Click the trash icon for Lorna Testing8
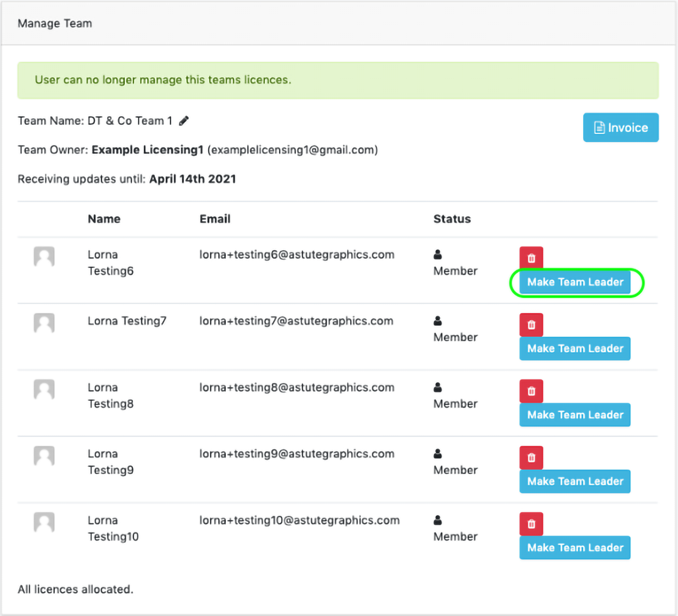 click(531, 391)
